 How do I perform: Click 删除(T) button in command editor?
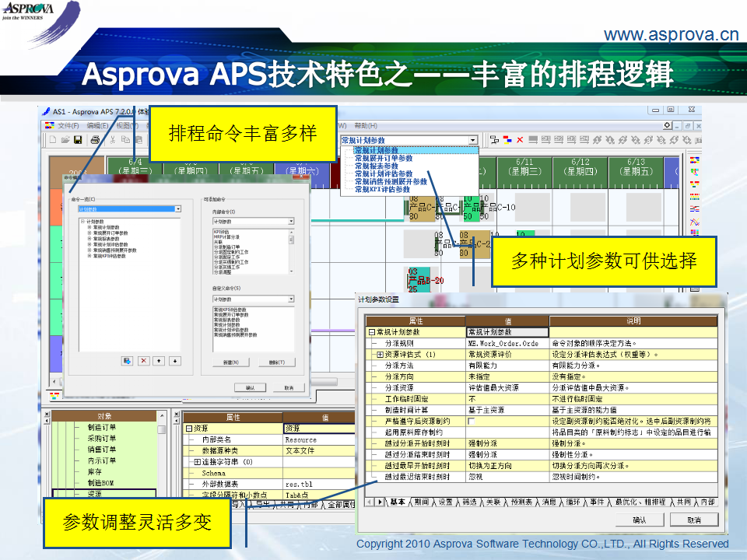[x=277, y=362]
